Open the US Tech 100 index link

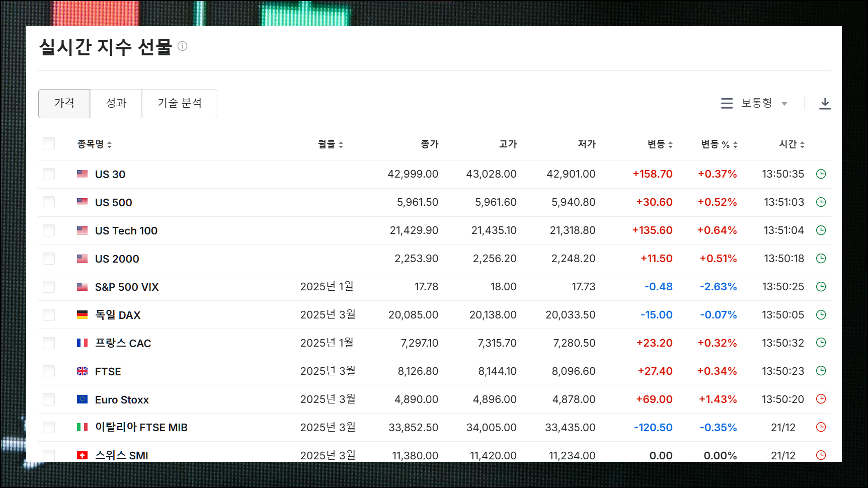(x=126, y=230)
